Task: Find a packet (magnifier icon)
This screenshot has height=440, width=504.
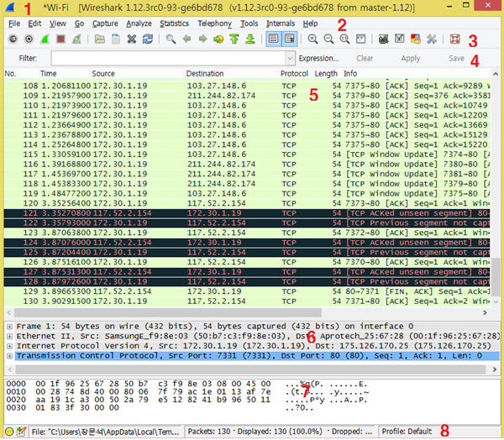Action: 171,39
